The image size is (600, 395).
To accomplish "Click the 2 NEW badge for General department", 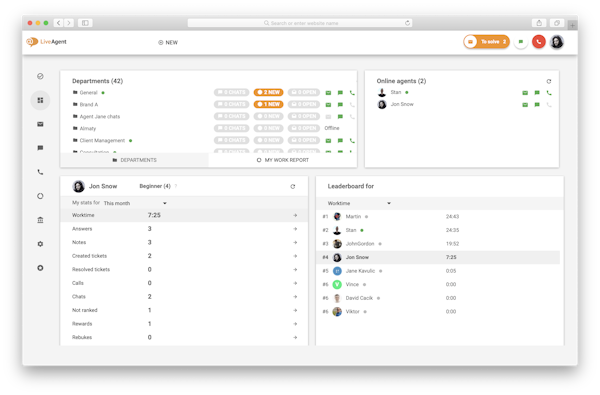I will coord(269,92).
